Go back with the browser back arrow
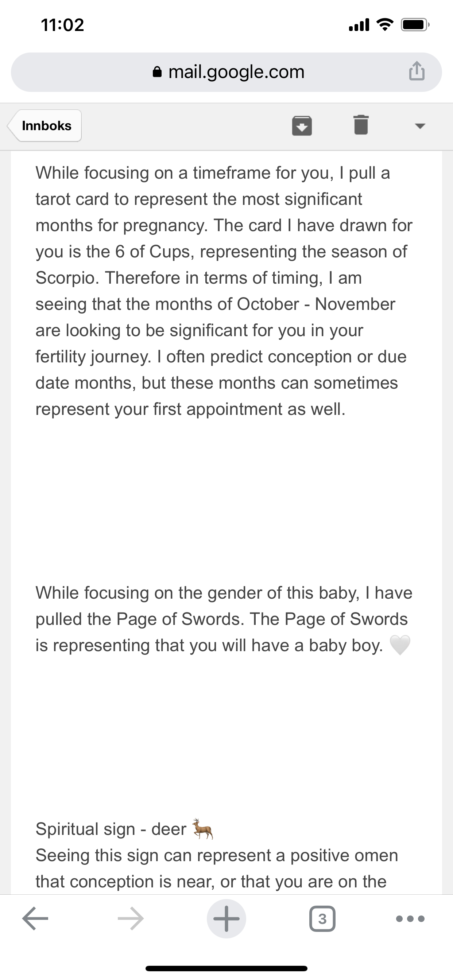 pyautogui.click(x=35, y=919)
